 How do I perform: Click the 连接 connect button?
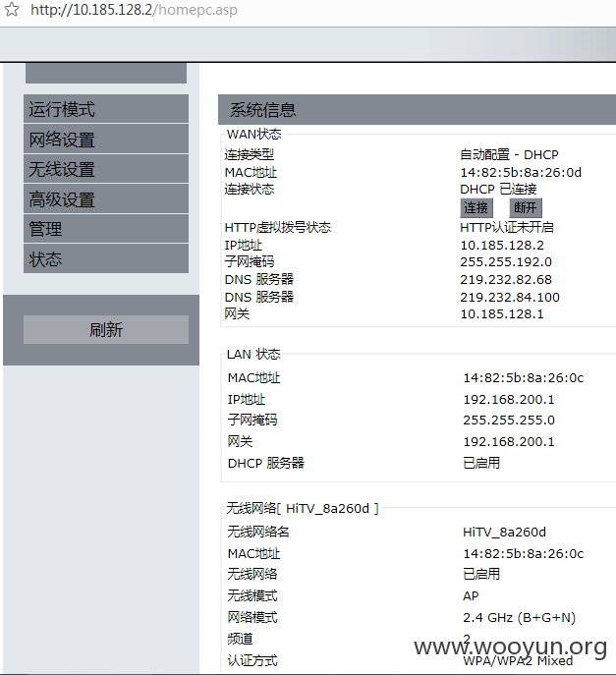[x=476, y=208]
